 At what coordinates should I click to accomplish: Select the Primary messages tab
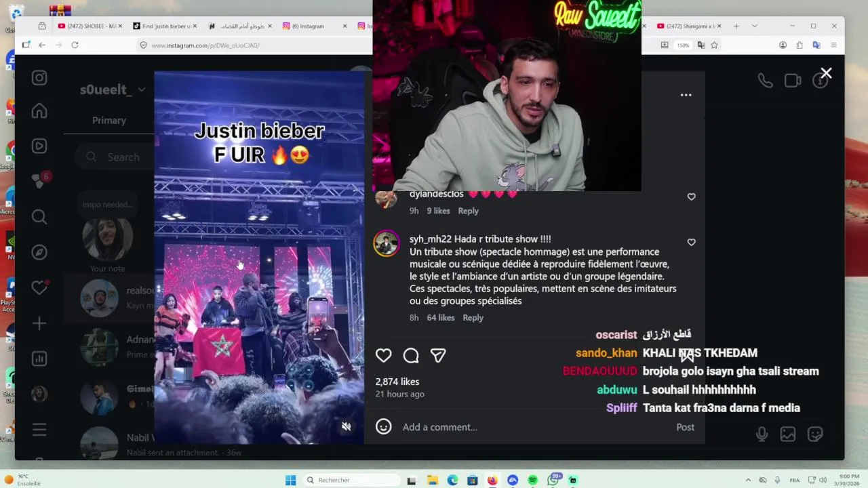pos(109,121)
